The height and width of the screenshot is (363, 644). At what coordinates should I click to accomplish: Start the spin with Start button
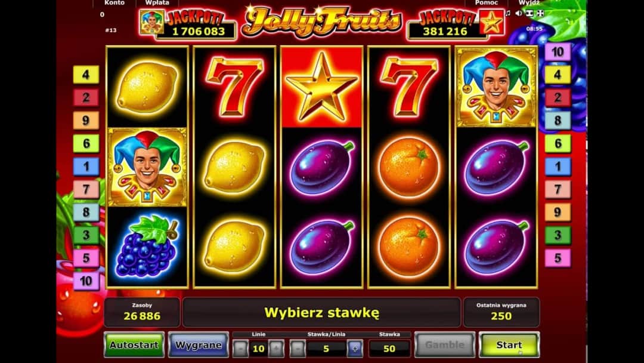tap(509, 345)
